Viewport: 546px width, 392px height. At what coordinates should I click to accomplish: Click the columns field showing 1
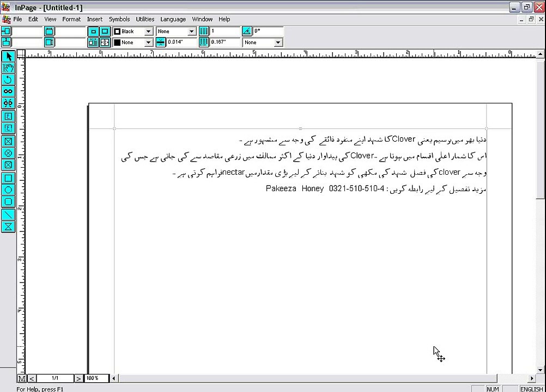(x=225, y=31)
